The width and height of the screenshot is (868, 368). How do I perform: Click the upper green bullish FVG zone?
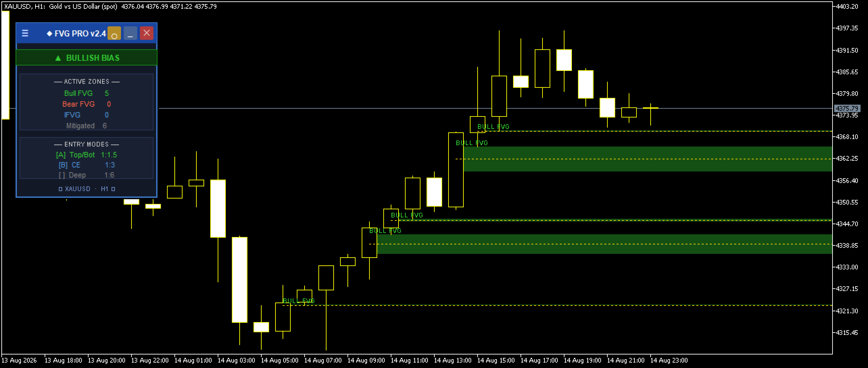click(x=648, y=159)
